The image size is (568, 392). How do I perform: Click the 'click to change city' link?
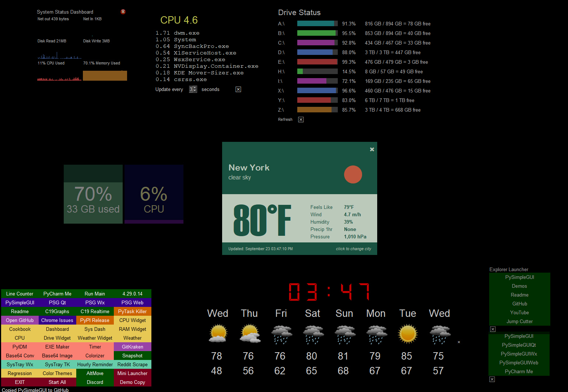pyautogui.click(x=353, y=249)
